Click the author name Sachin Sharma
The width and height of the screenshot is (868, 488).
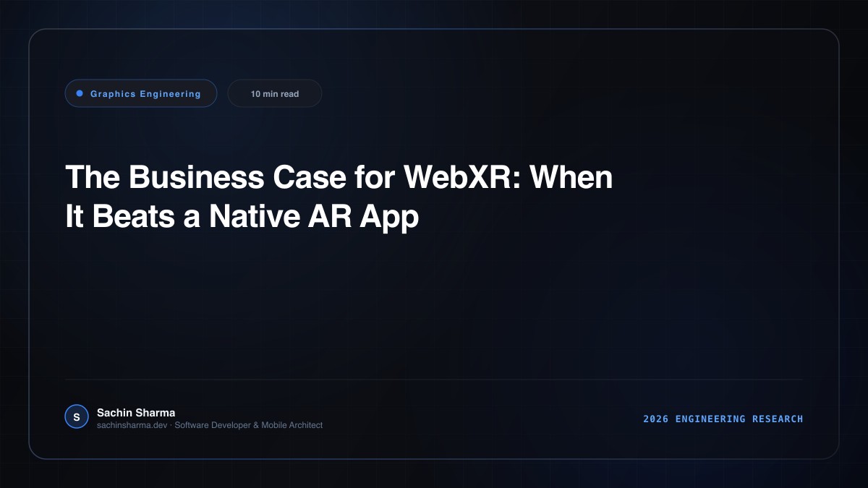136,413
